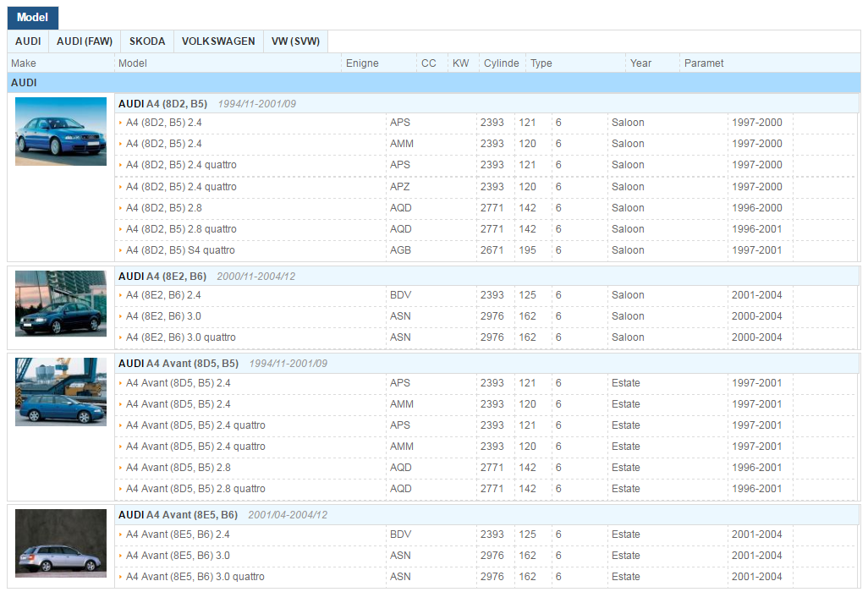The image size is (868, 592).
Task: Open the AUDI A4 (8E2, B6) car thumbnail
Action: point(61,304)
